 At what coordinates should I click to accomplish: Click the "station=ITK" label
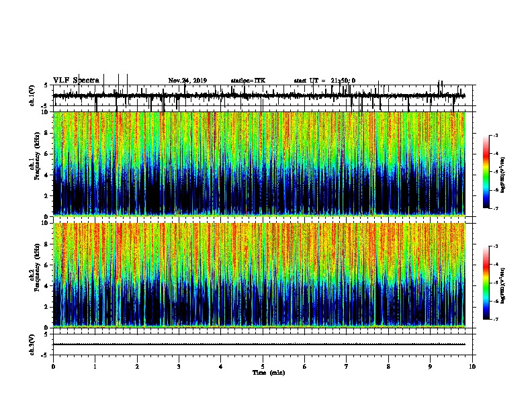(x=248, y=81)
